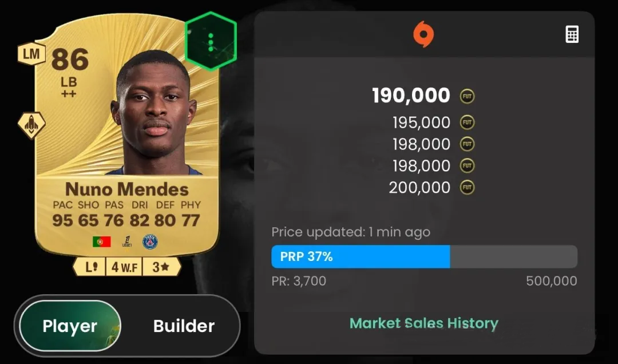Select the 3 star skill moves badge

coord(161,267)
